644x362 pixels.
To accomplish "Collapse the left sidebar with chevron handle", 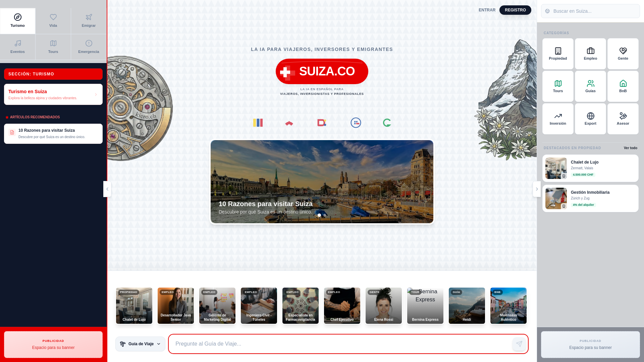I will [107, 189].
